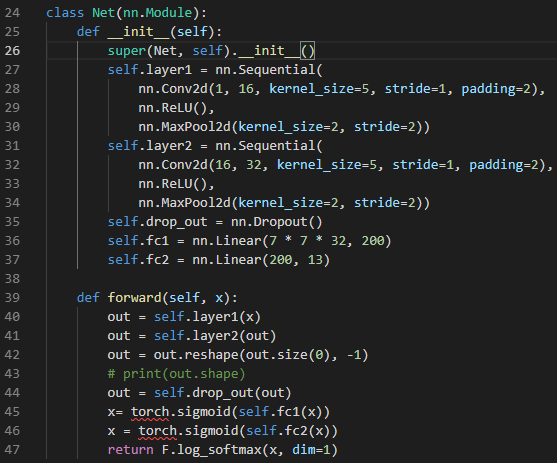The width and height of the screenshot is (557, 463).
Task: Click line number 47 in the gutter
Action: [12, 449]
